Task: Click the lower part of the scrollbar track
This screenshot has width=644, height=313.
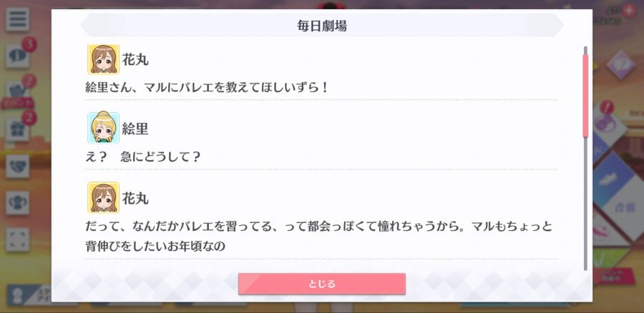Action: pyautogui.click(x=585, y=205)
